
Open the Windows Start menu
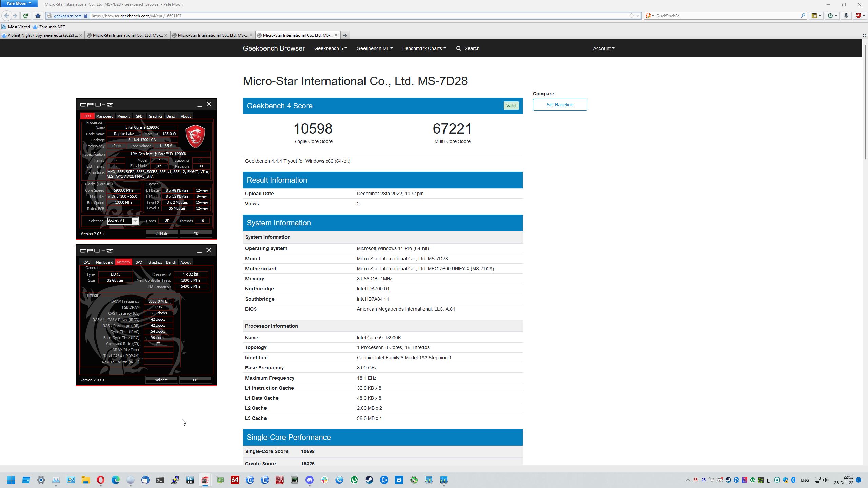(11, 480)
